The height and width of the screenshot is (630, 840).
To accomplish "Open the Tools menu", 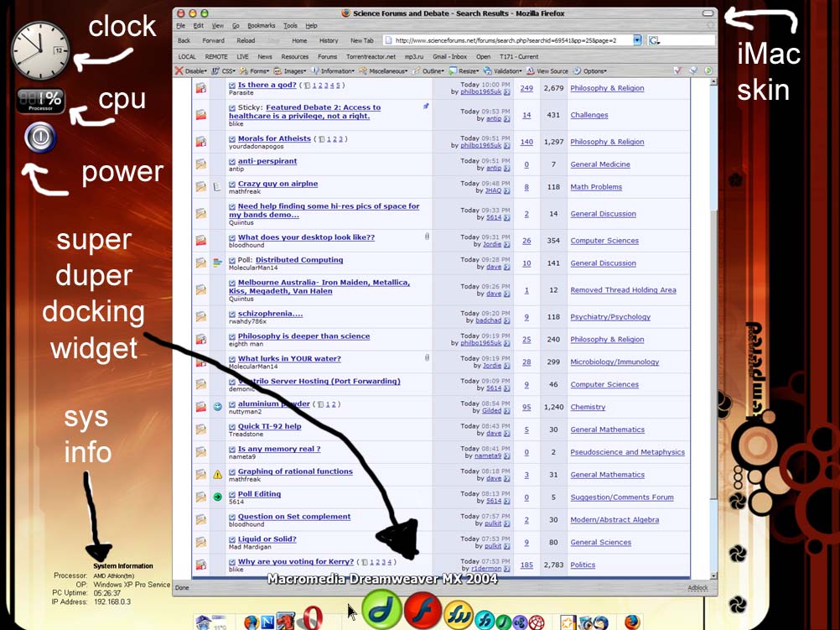I will pos(290,26).
